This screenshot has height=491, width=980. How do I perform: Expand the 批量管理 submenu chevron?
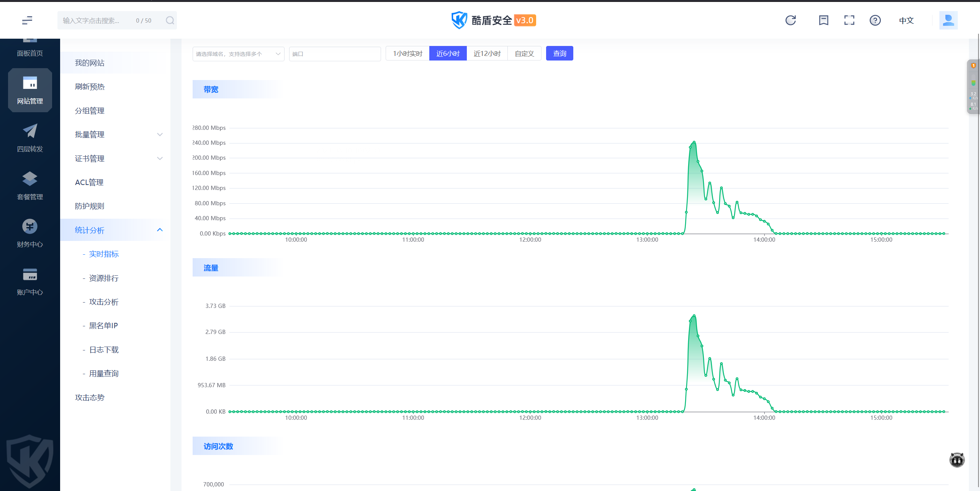(160, 134)
